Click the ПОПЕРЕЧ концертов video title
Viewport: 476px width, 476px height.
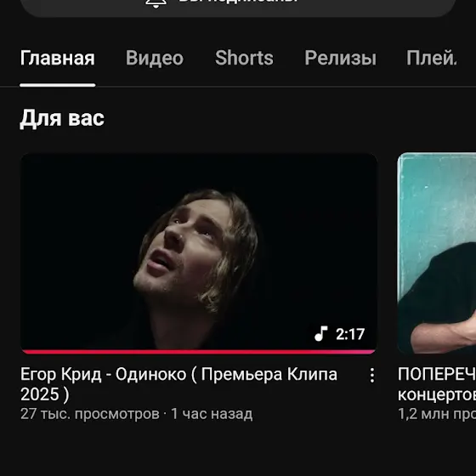tap(437, 384)
